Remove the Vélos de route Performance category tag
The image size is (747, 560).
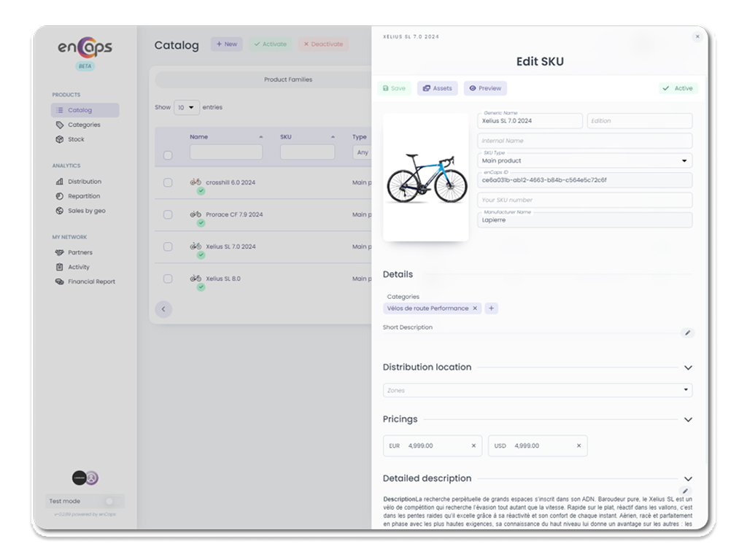475,308
